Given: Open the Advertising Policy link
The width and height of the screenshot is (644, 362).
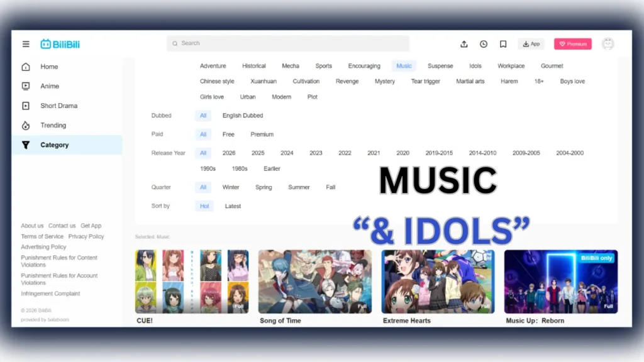Looking at the screenshot, I should 43,246.
